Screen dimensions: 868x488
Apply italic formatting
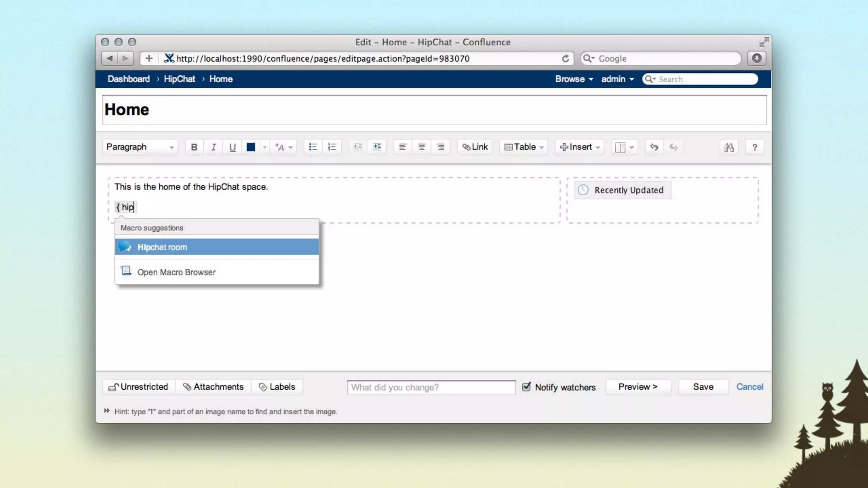point(214,147)
